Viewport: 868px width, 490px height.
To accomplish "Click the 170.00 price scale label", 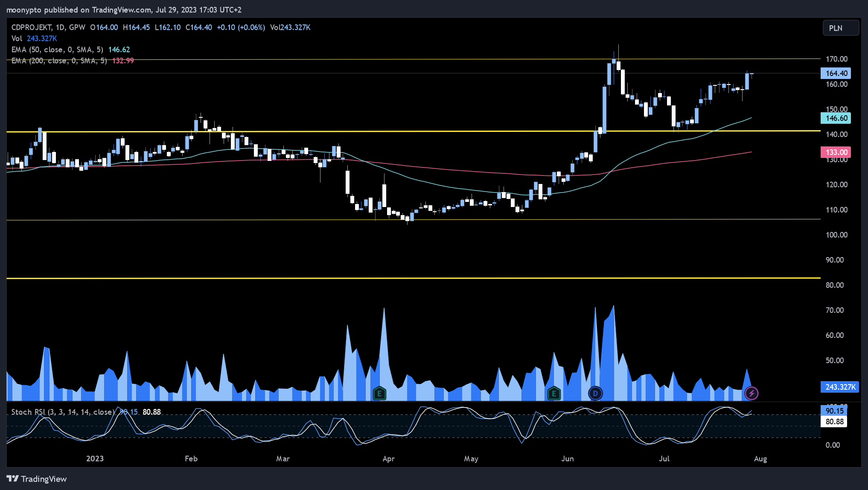I will pyautogui.click(x=836, y=59).
